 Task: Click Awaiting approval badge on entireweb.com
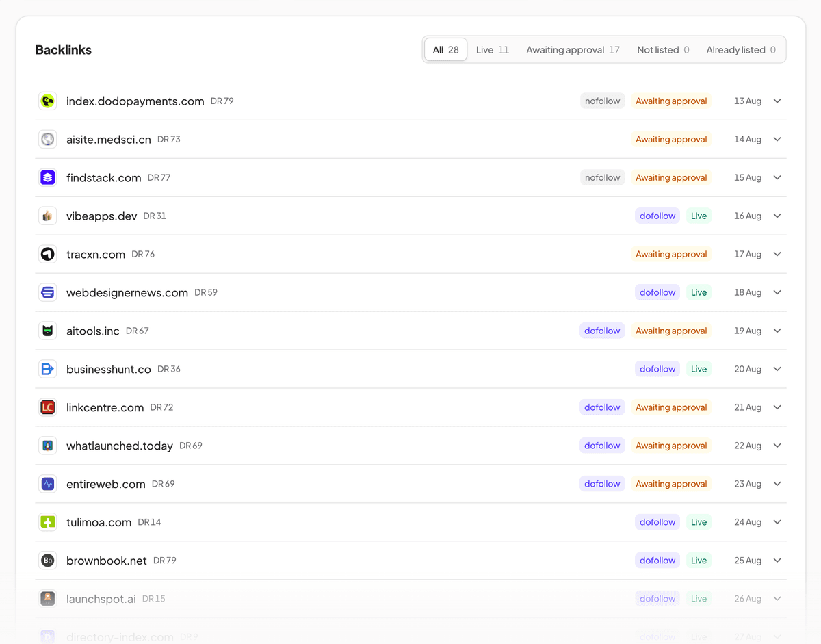pos(671,485)
